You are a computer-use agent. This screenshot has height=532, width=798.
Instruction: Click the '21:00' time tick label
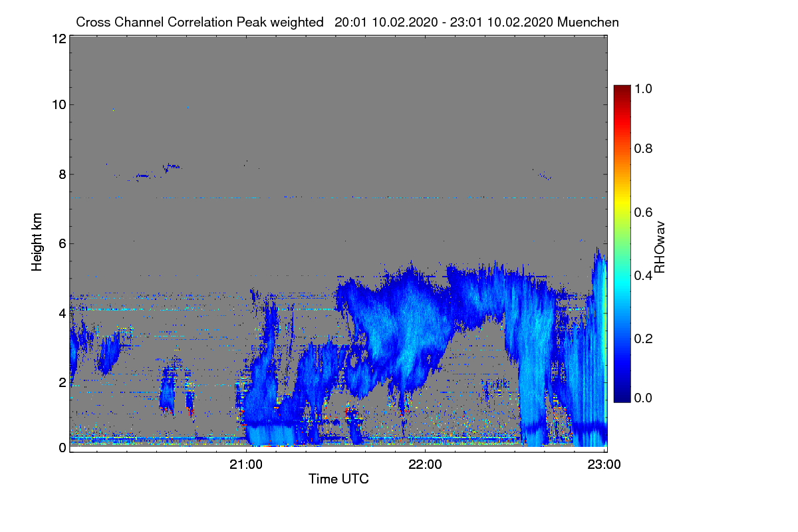tap(246, 465)
